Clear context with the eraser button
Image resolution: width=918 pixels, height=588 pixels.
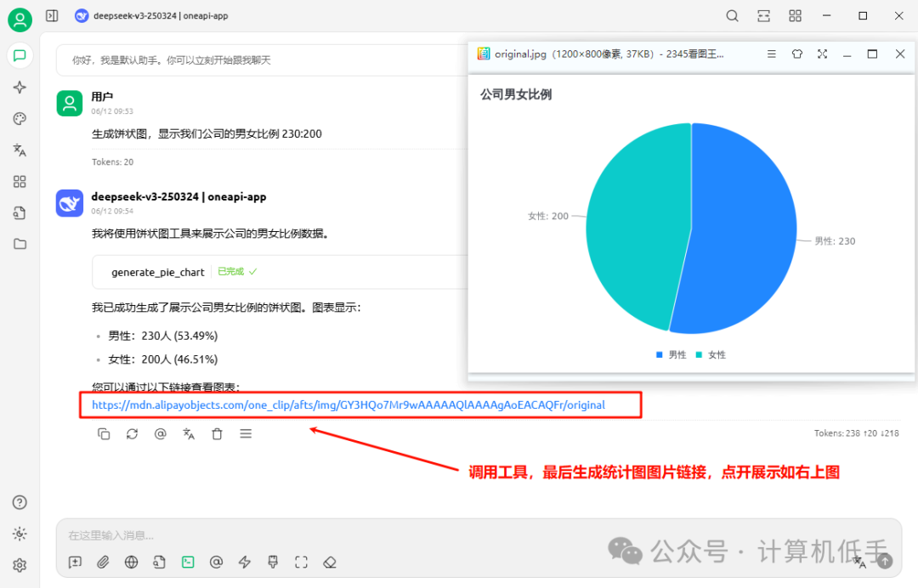[330, 562]
